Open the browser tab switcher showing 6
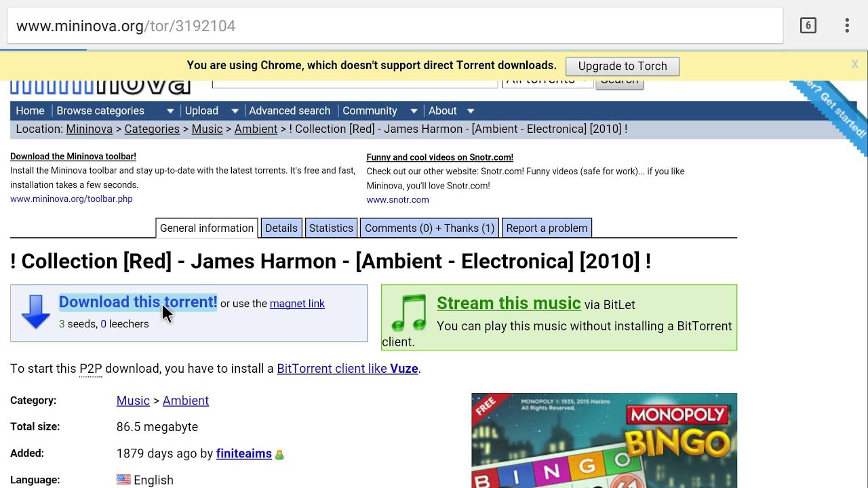 (808, 26)
